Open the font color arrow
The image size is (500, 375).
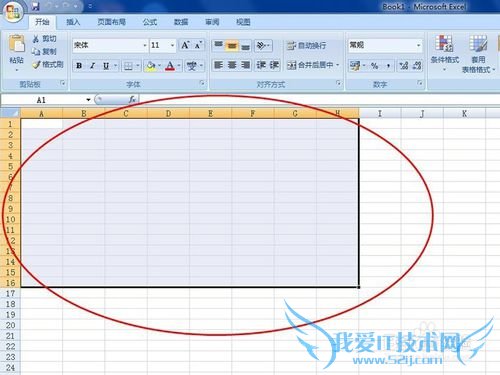tap(179, 66)
